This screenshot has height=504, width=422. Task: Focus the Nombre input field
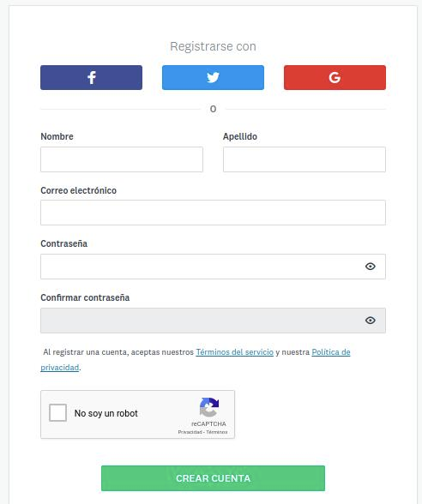pyautogui.click(x=122, y=159)
